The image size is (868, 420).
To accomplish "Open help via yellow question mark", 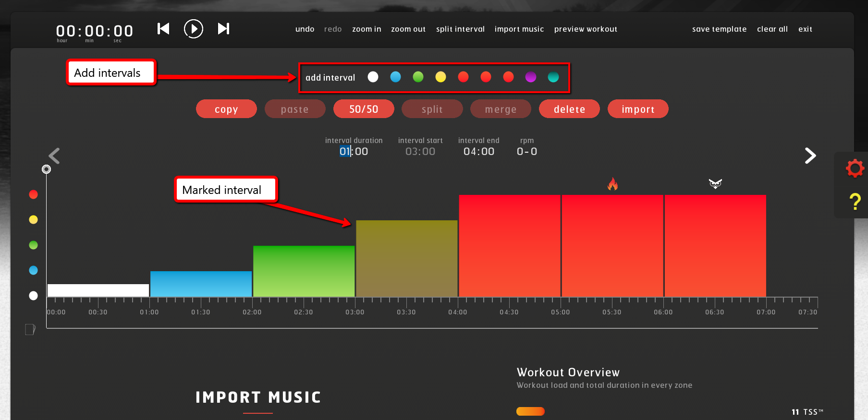I will (855, 202).
